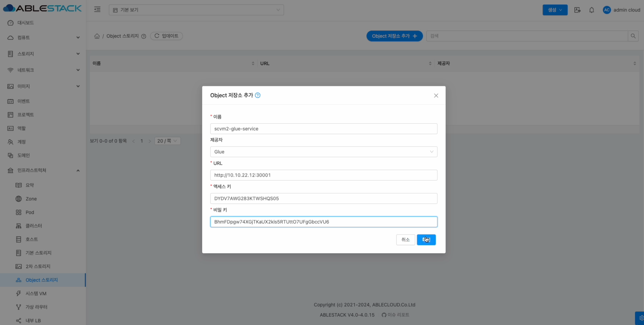644x325 pixels.
Task: Open 호스트 in the sidebar
Action: 43,239
